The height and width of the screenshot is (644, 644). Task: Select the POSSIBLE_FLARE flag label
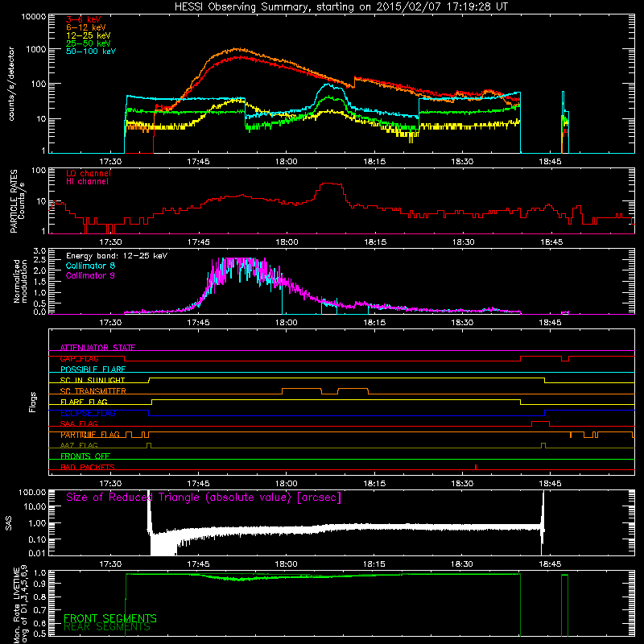(x=93, y=369)
